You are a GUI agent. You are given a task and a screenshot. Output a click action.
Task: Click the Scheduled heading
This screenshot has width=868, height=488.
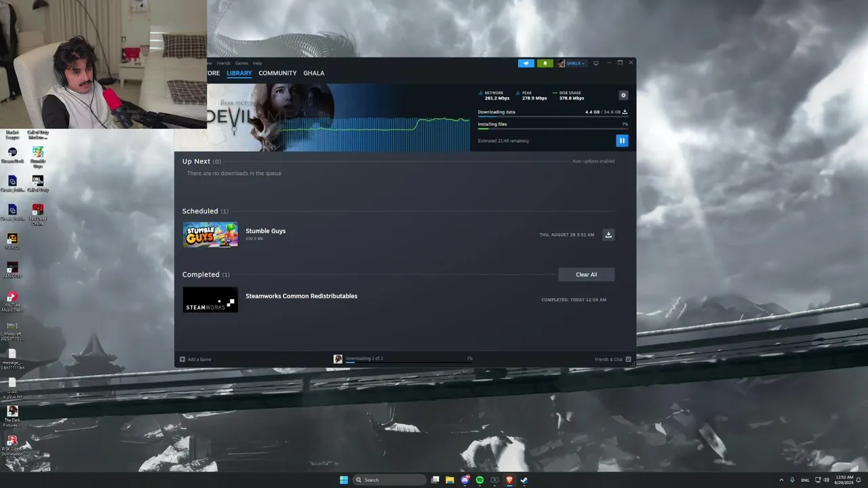tap(200, 211)
